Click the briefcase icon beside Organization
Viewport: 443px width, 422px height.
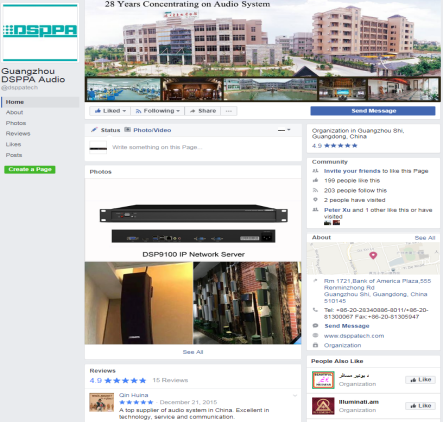pyautogui.click(x=315, y=345)
